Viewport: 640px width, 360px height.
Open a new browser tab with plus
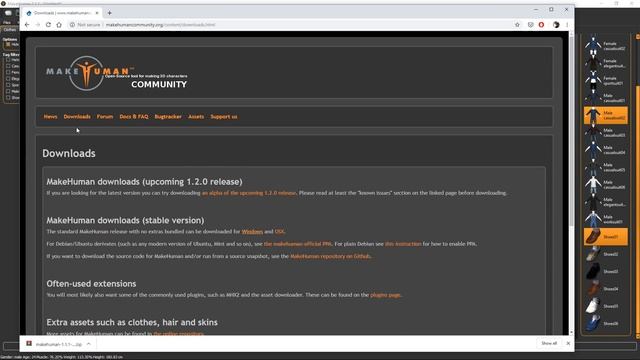coord(109,13)
